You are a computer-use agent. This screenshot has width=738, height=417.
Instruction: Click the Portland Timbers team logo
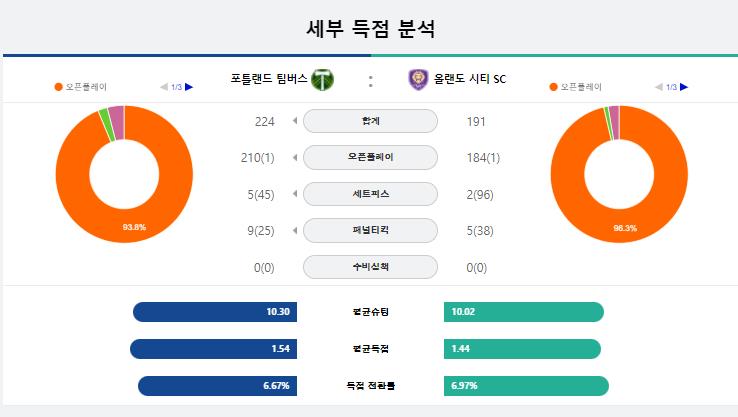tap(322, 79)
